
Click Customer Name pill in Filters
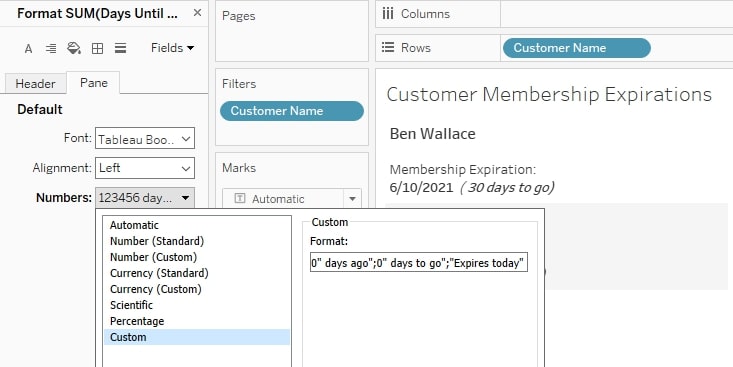(x=292, y=111)
